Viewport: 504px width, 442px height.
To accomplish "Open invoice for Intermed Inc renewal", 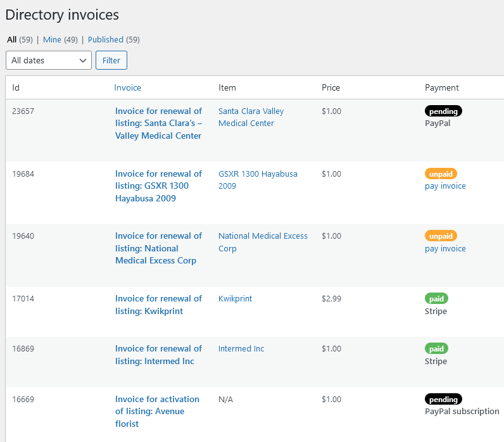I will point(159,355).
